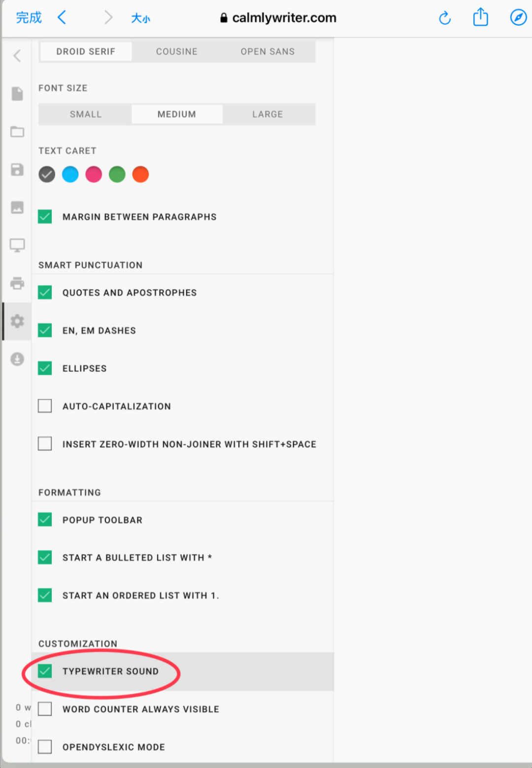The width and height of the screenshot is (532, 768).
Task: Enable Auto-Capitalization checkbox
Action: [x=45, y=406]
